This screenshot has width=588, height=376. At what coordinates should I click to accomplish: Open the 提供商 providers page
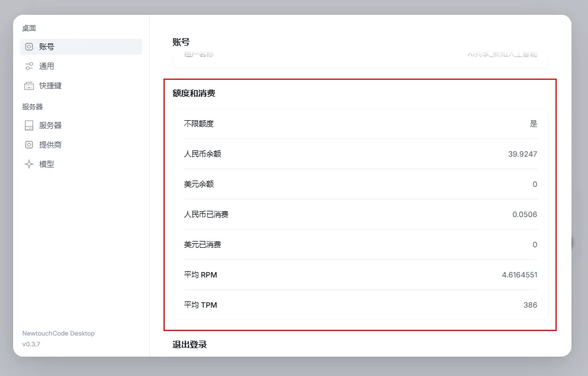pos(81,145)
